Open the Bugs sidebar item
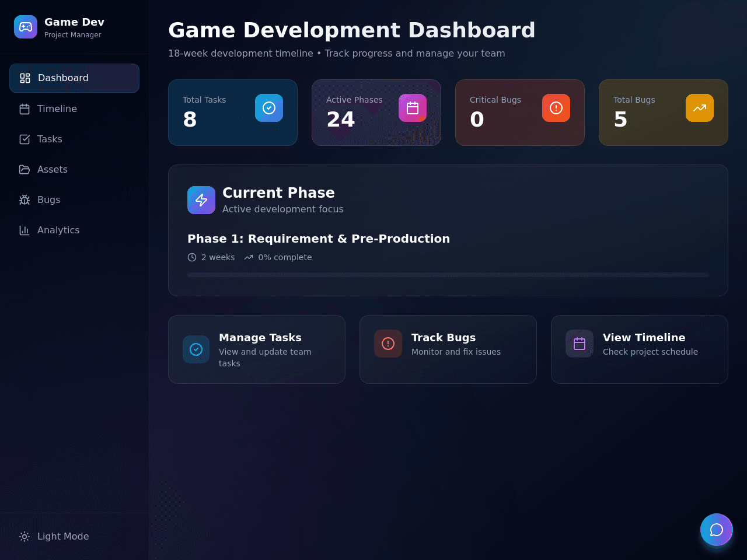 tap(74, 200)
